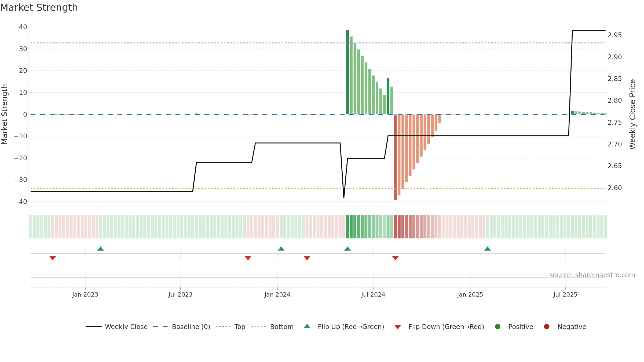Click the green triangle icon in the legend
Image resolution: width=644 pixels, height=362 pixels.
pyautogui.click(x=307, y=326)
